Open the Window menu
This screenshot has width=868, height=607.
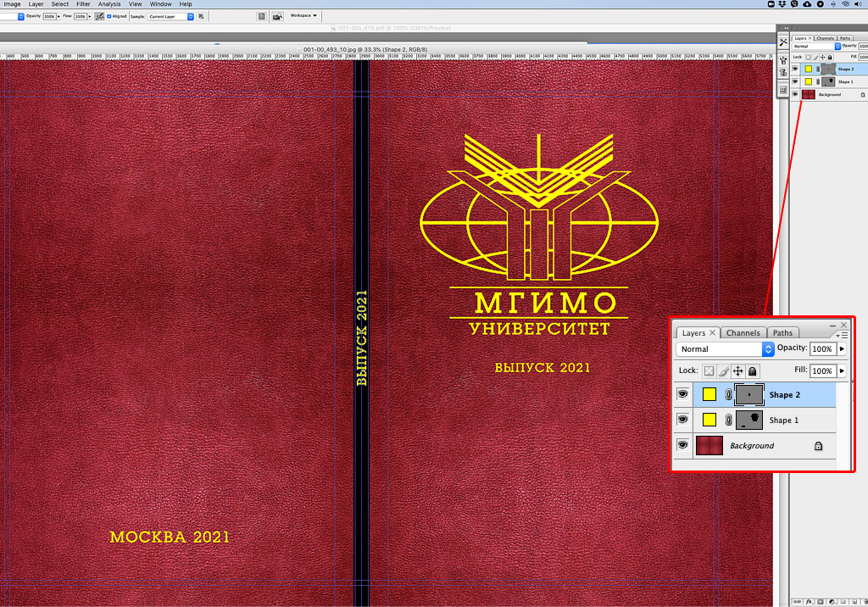pyautogui.click(x=160, y=4)
